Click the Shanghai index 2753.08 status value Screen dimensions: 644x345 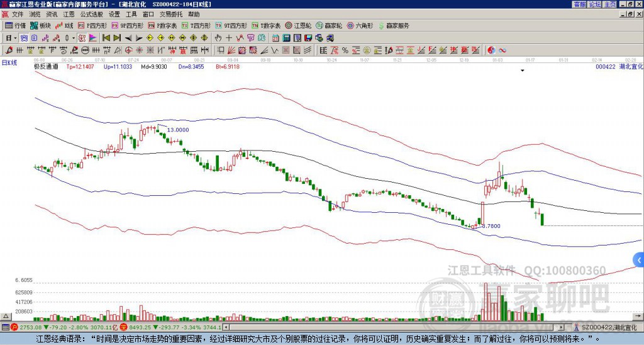click(x=30, y=327)
